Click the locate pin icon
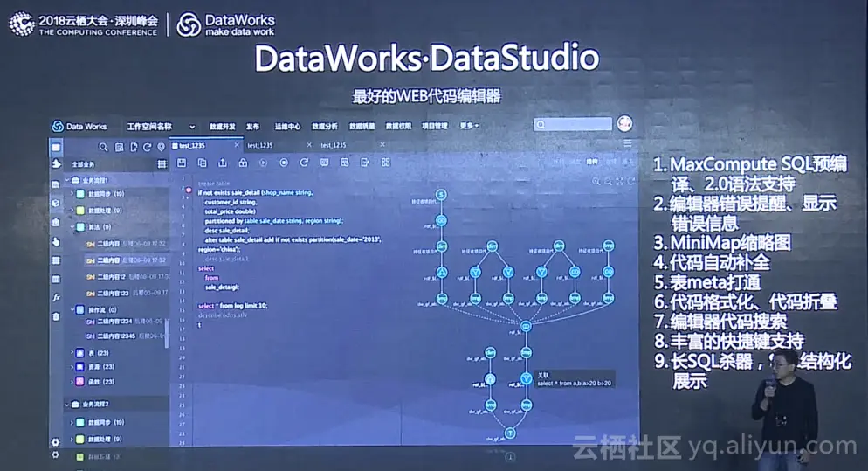 click(x=161, y=147)
